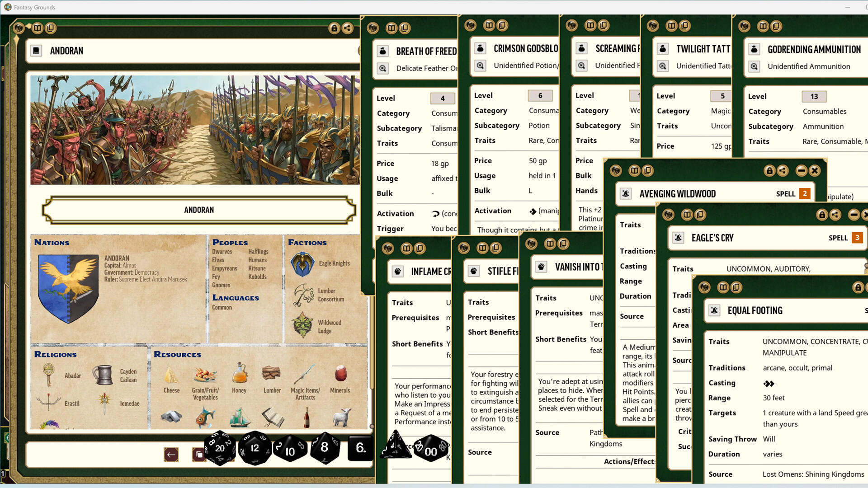Roll the black d20 die
This screenshot has height=488, width=868.
[x=220, y=448]
